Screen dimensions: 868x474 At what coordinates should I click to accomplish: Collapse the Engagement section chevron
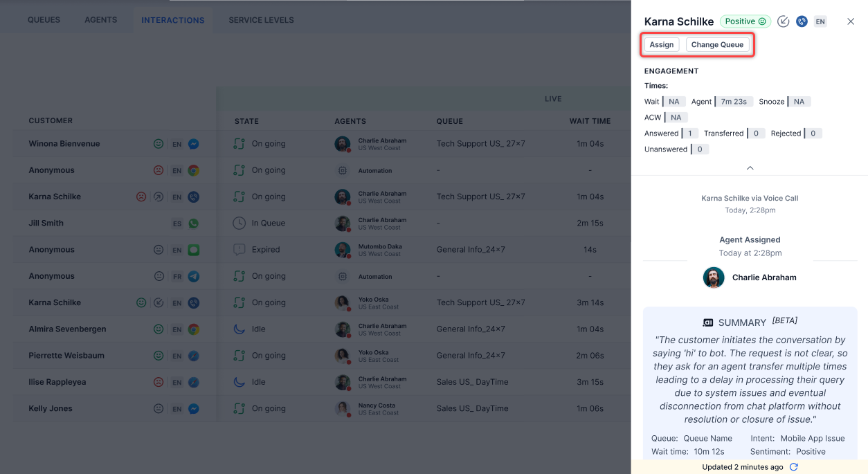(x=750, y=168)
